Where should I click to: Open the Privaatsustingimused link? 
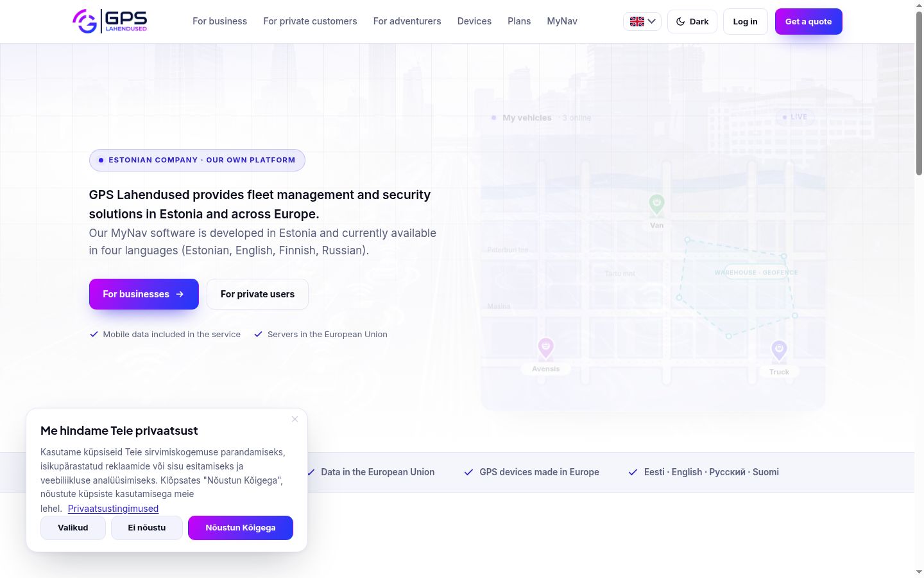pyautogui.click(x=113, y=509)
